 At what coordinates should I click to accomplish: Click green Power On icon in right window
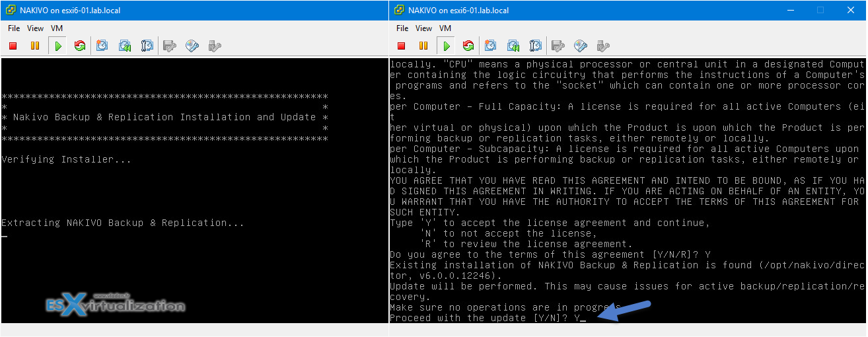(447, 46)
